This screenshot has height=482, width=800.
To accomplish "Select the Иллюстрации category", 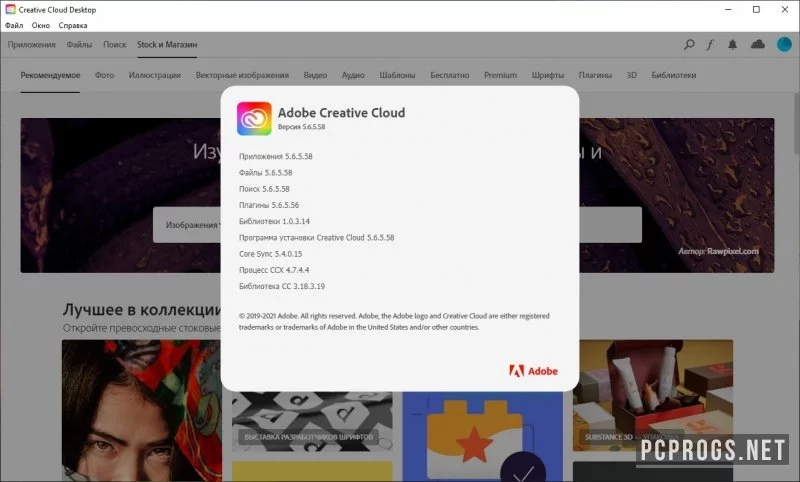I will pos(155,75).
